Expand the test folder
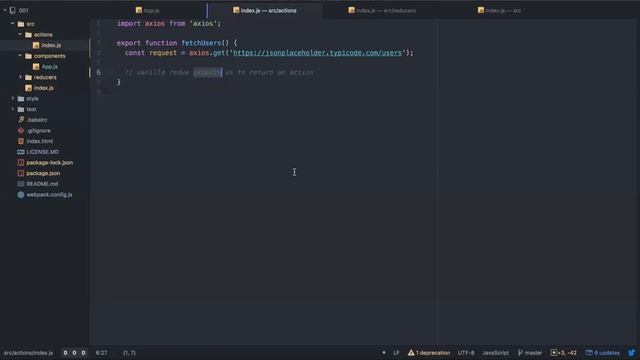Screen dimensions: 640x360 pos(12,109)
